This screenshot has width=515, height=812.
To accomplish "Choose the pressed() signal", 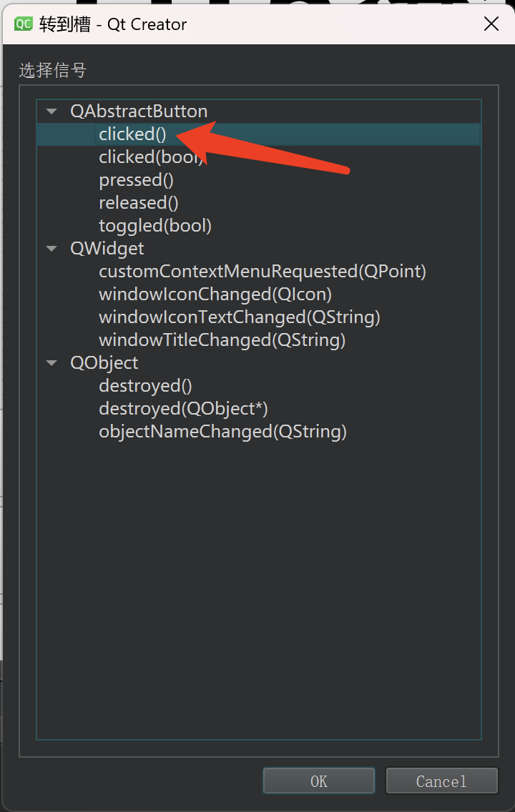I will coord(135,179).
